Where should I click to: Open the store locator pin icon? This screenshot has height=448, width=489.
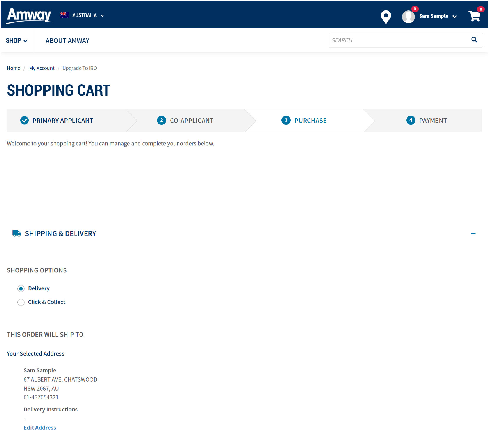(x=386, y=17)
